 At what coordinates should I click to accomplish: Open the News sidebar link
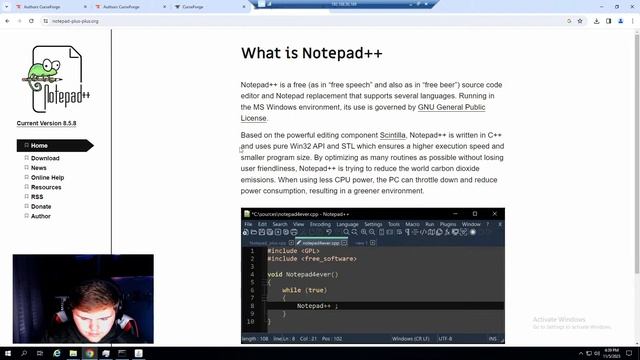pos(38,168)
